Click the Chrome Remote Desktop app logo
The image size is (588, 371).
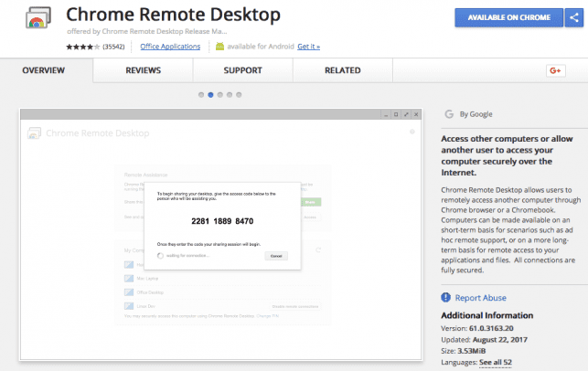tap(37, 17)
